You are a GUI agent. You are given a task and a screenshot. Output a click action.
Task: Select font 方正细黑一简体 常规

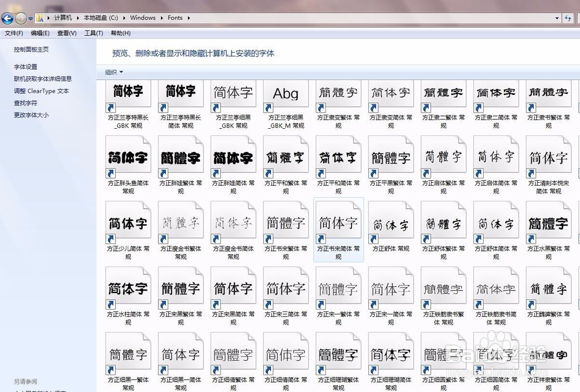[x=180, y=361]
